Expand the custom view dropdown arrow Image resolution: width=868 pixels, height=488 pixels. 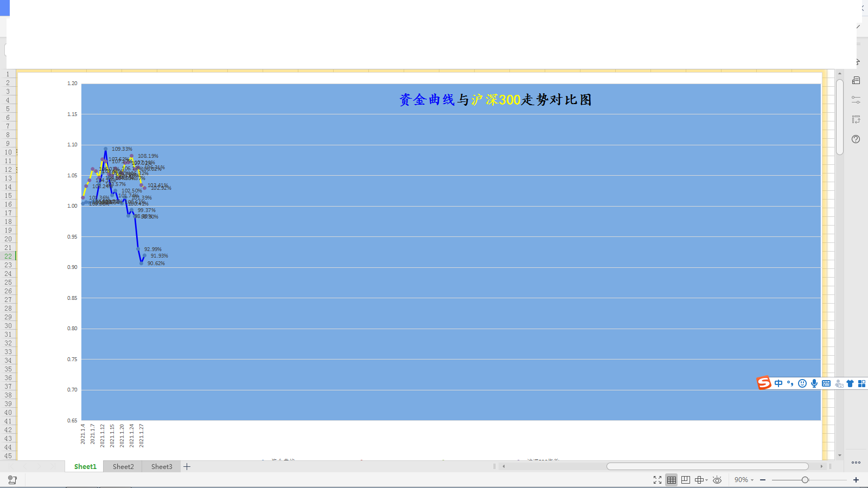click(705, 480)
